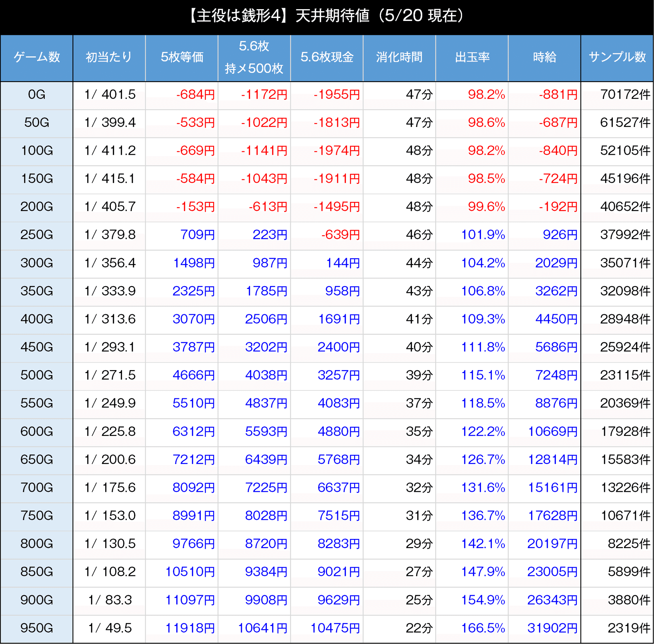654x644 pixels.
Task: Click the 初当たり column header
Action: 109,57
